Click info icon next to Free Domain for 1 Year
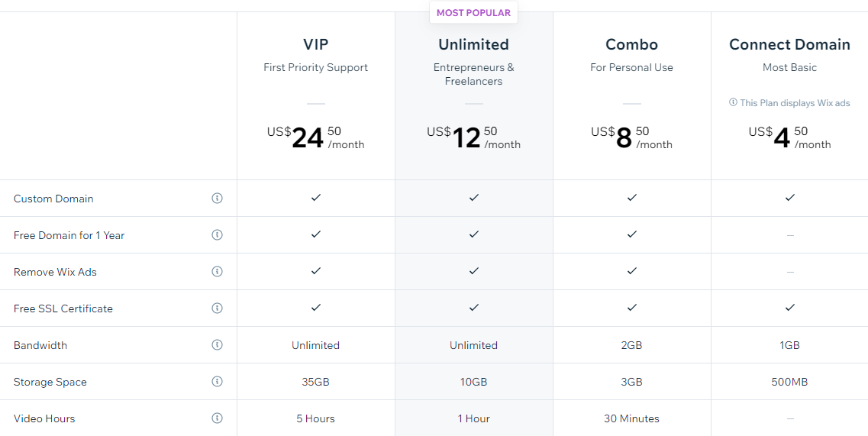Image resolution: width=868 pixels, height=436 pixels. point(217,235)
